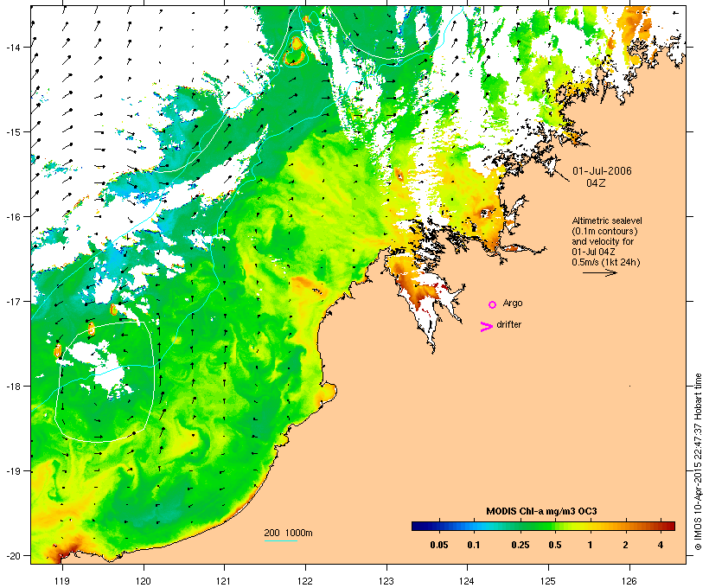This screenshot has width=709, height=588.
Task: Click the dark blue end of the colorbar
Action: tap(417, 526)
